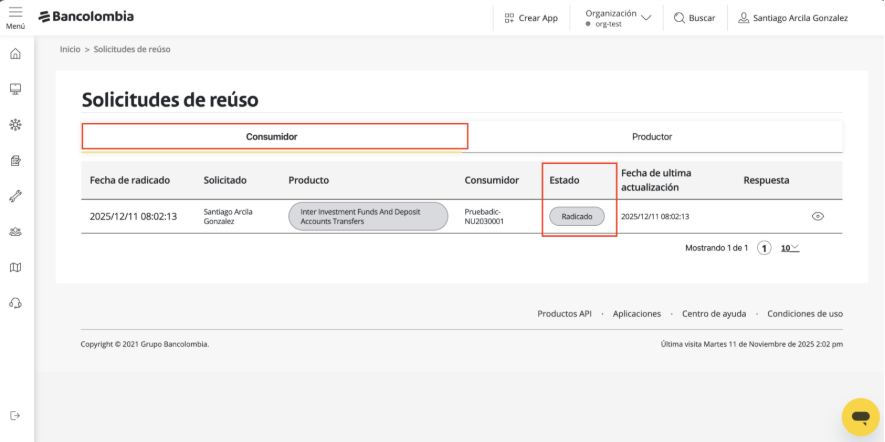Go to page 1 in pagination
Viewport: 885px width, 442px height.
[764, 248]
